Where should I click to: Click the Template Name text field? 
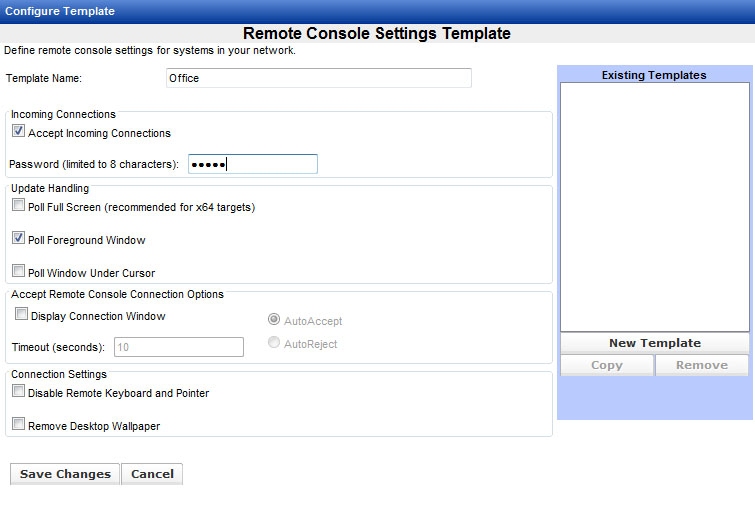pos(318,78)
